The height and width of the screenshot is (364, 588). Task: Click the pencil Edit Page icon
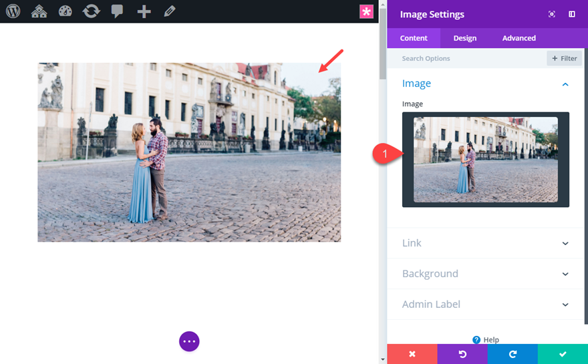pos(170,11)
